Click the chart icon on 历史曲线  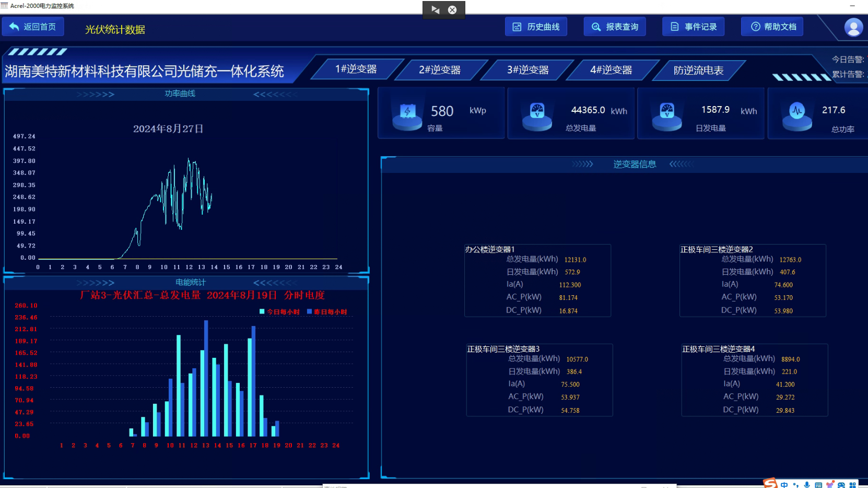tap(517, 27)
